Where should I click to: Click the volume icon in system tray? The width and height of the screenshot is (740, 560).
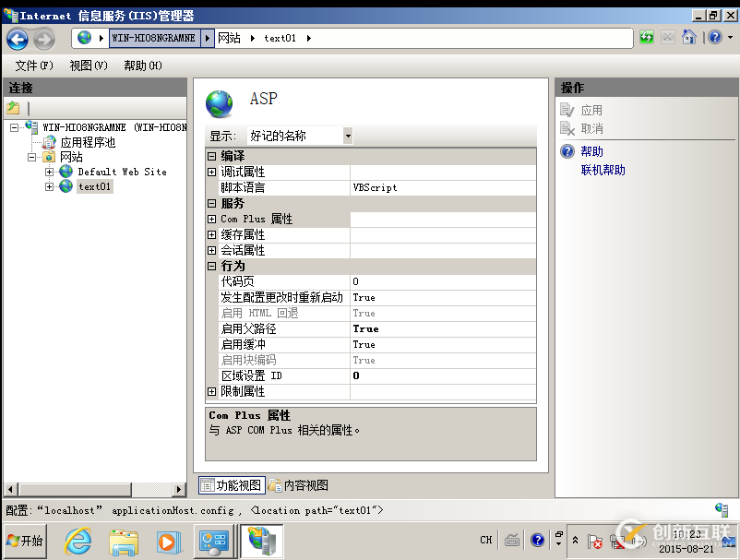[640, 541]
